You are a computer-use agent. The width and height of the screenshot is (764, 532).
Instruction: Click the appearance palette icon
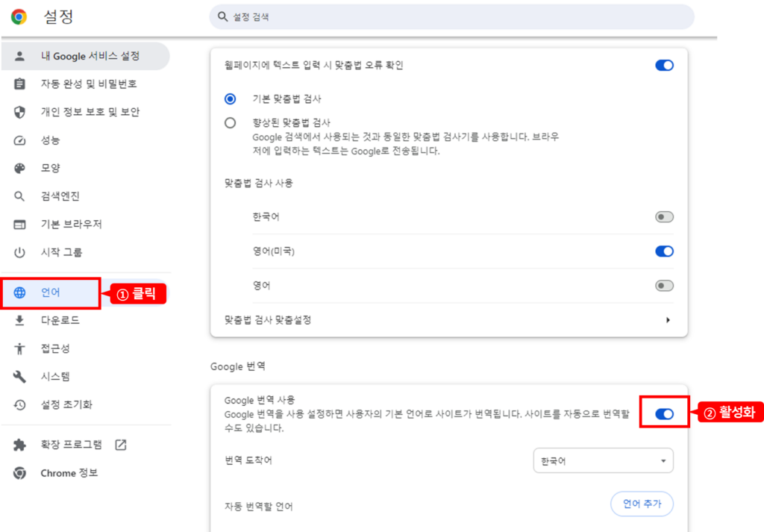pos(20,168)
